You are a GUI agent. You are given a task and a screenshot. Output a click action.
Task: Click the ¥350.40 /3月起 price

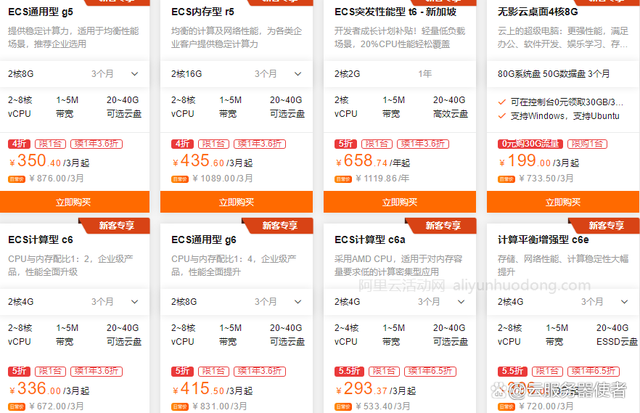(x=49, y=161)
